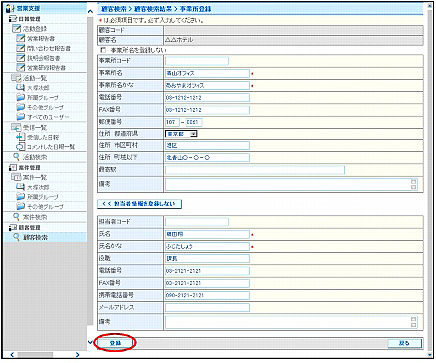Viewport: 436px width, 363px height.
Task: Open the 所属グループ folder under 案件一覧
Action: click(21, 197)
